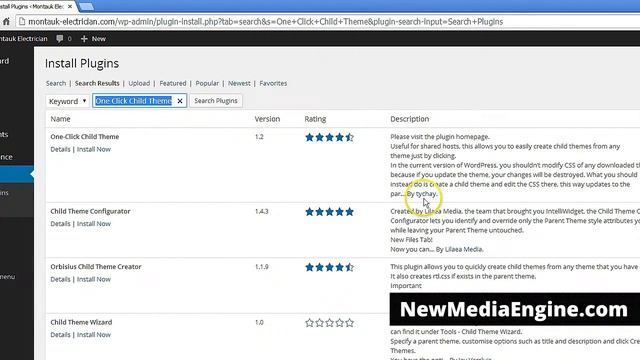Switch to the Search tab
Image resolution: width=640 pixels, height=360 pixels.
pyautogui.click(x=56, y=83)
